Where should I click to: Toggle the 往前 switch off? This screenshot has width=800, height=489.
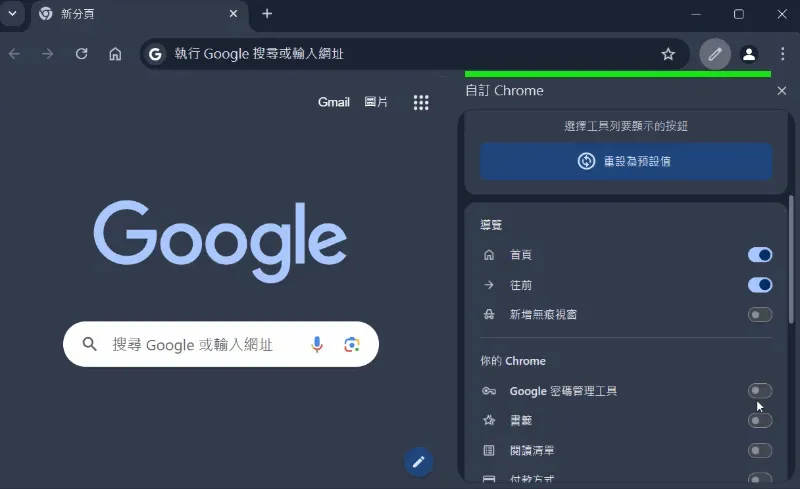[760, 285]
